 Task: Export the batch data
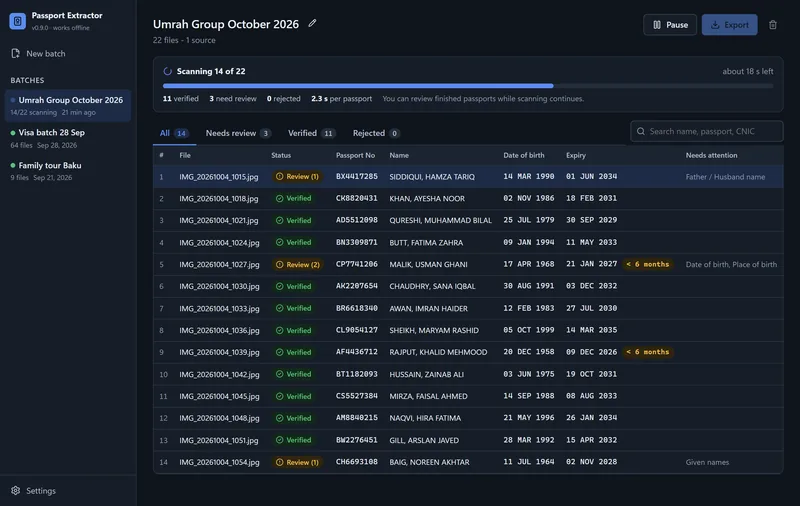point(729,25)
